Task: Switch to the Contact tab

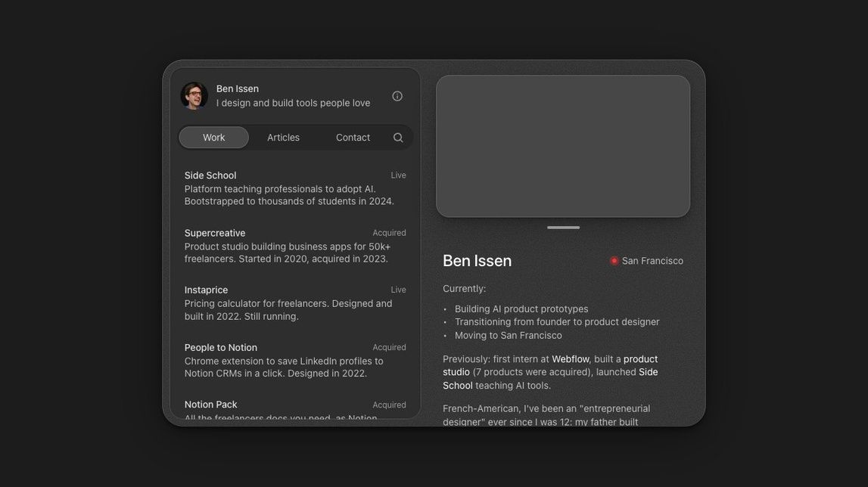Action: coord(353,136)
